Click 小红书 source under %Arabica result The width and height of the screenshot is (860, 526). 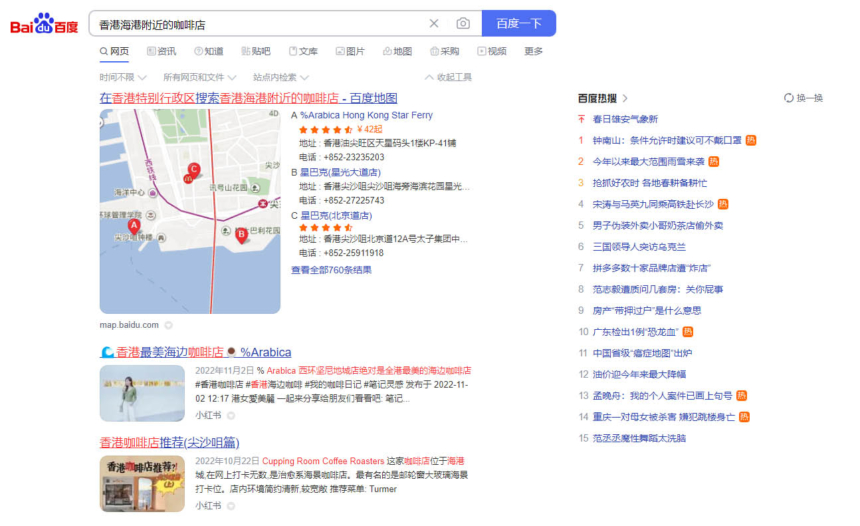(208, 416)
